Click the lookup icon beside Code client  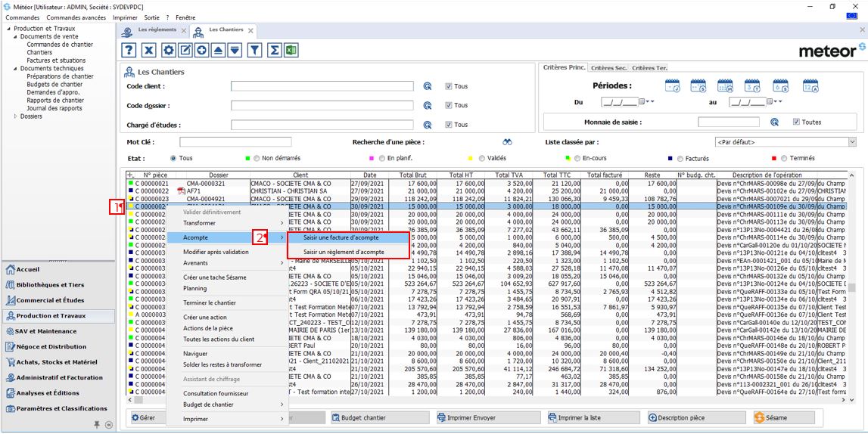[428, 86]
